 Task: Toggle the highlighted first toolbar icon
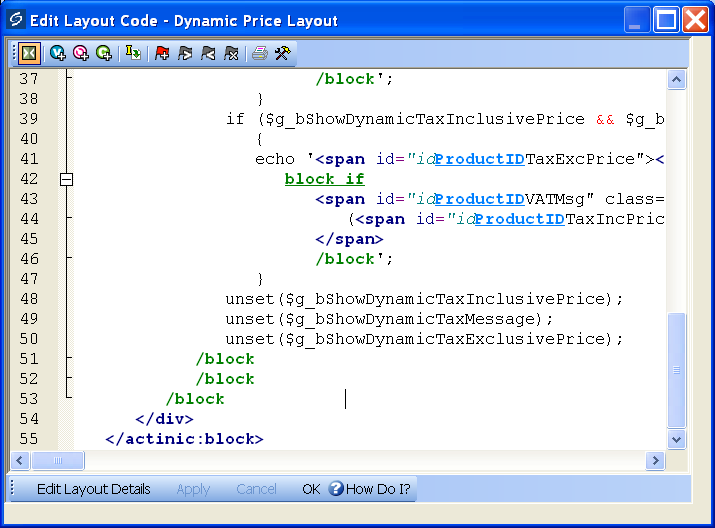pyautogui.click(x=29, y=53)
